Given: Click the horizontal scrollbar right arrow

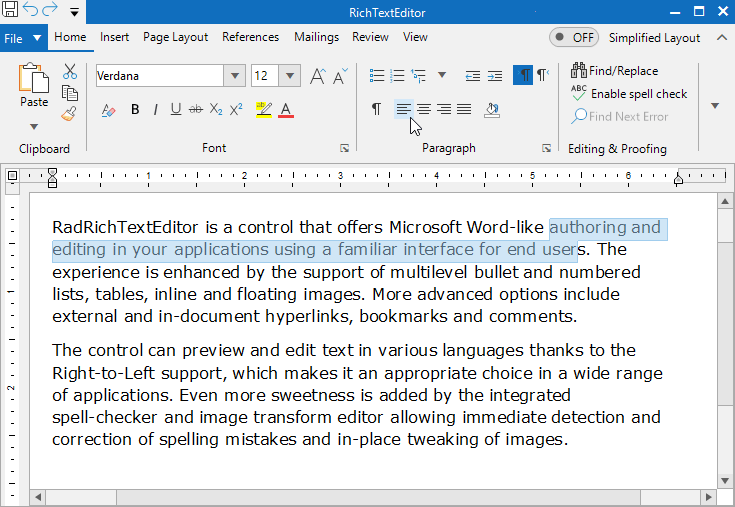Looking at the screenshot, I should coord(708,497).
